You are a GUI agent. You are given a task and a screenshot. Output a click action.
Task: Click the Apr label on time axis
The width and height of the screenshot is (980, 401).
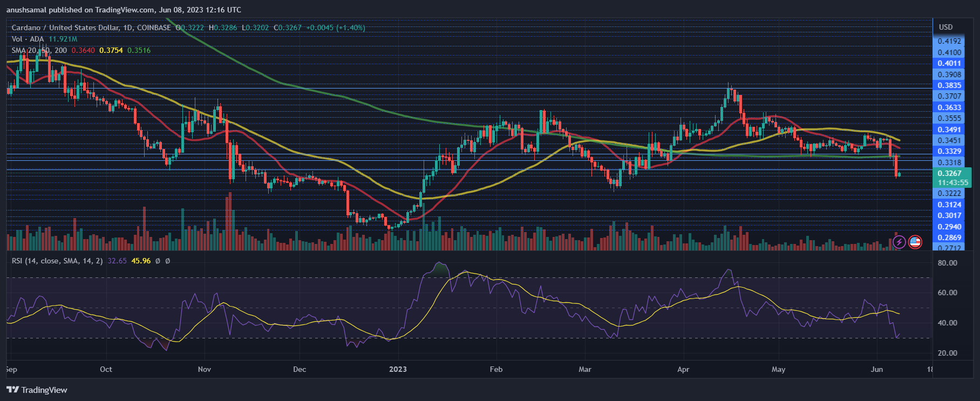(x=683, y=369)
